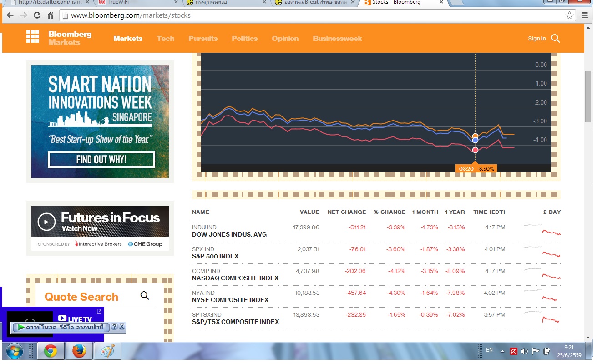
Task: Open the Businessweek menu item
Action: (x=337, y=39)
